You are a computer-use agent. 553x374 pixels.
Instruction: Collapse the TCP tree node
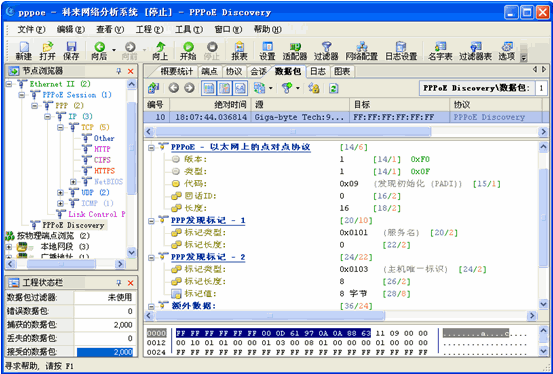coord(60,127)
